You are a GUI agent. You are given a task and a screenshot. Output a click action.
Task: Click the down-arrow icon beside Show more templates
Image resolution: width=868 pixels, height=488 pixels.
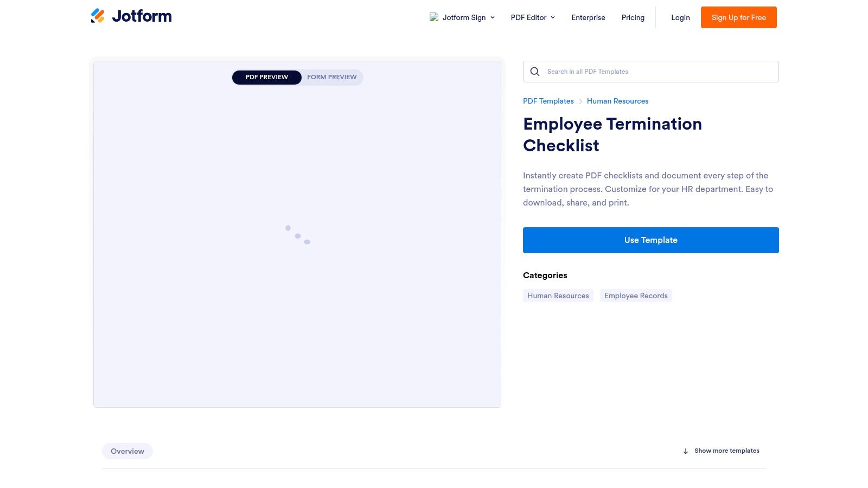click(686, 451)
